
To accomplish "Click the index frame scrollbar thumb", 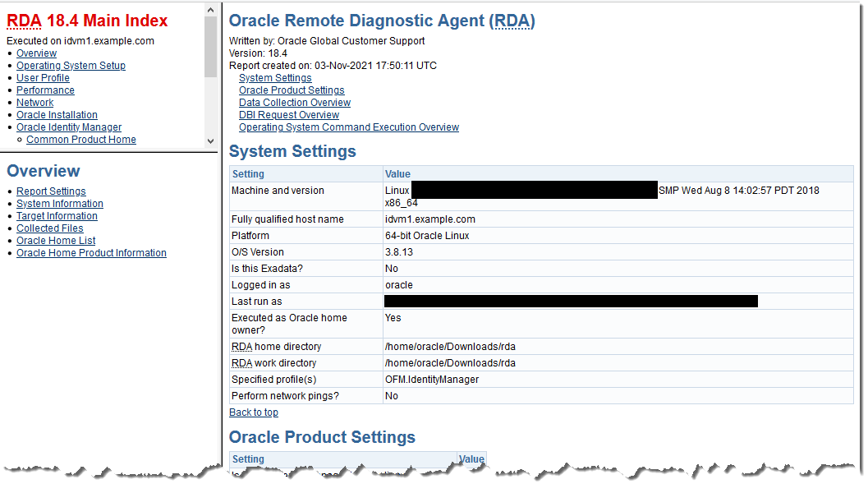I will pyautogui.click(x=210, y=47).
